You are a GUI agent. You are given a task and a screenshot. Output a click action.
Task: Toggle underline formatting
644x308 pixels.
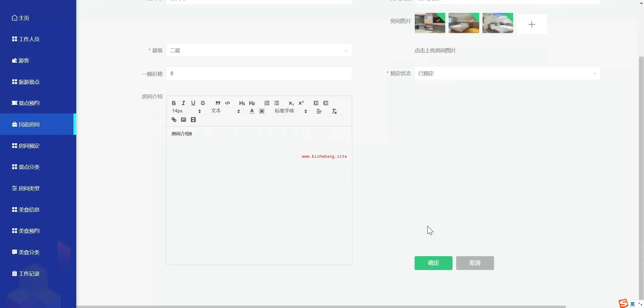[193, 103]
